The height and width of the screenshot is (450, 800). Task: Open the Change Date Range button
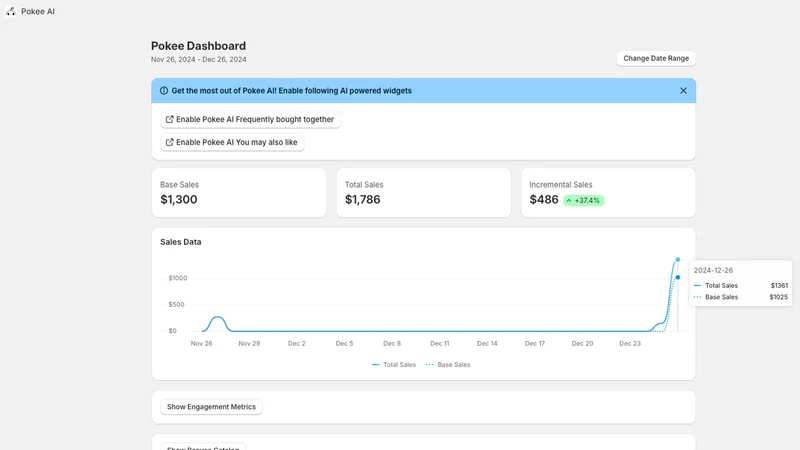click(656, 58)
